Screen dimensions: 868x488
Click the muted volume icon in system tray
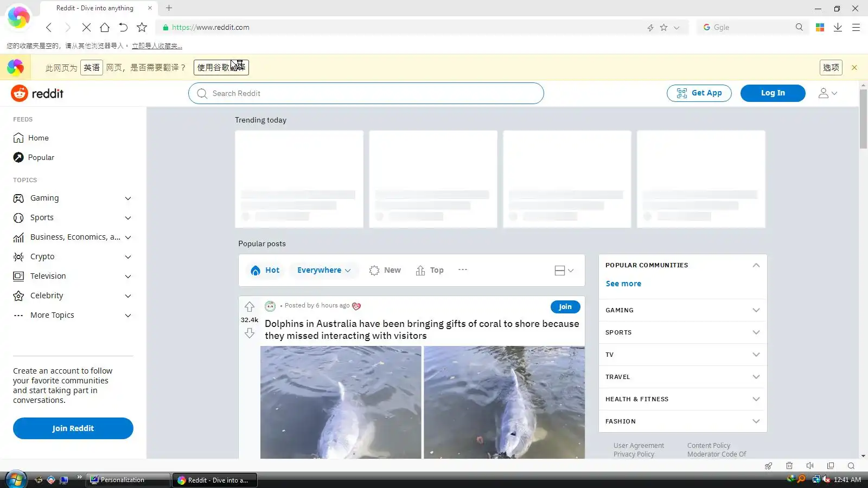coord(826,479)
